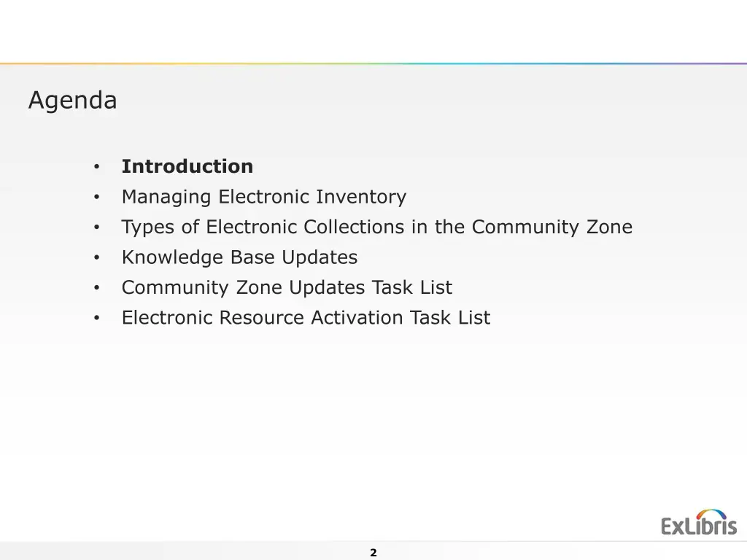Select the bold Introduction agenda item
Screen dimensions: 747x560
click(187, 166)
